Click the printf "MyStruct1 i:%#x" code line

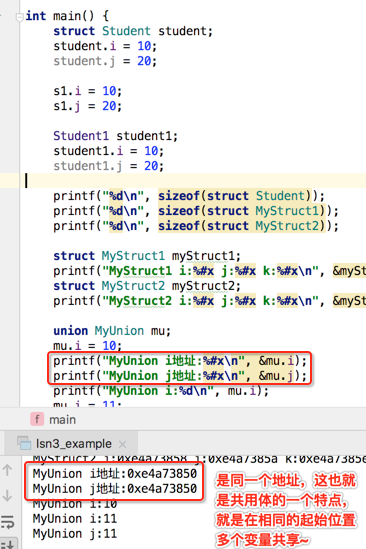point(209,271)
